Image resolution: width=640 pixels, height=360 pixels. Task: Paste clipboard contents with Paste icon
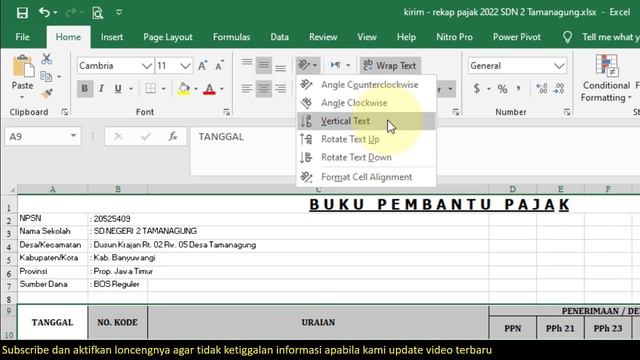click(x=22, y=67)
